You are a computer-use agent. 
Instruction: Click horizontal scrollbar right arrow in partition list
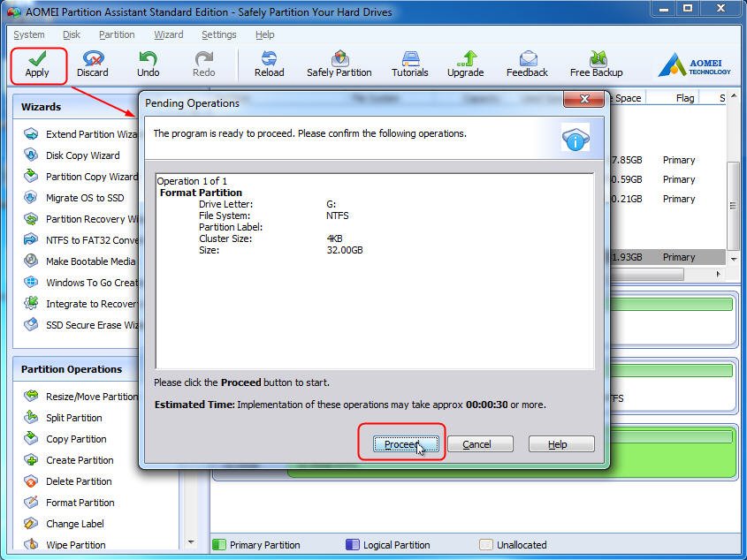tap(719, 275)
